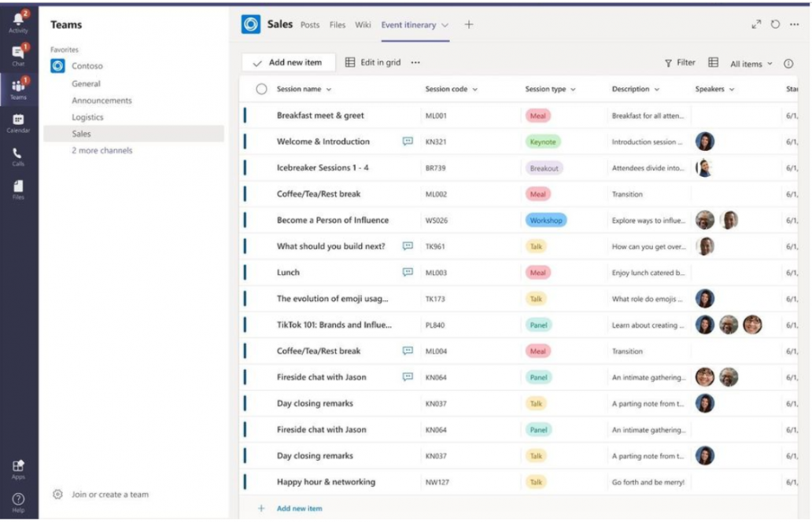Click the Contoso team name
812x522 pixels.
coord(87,66)
